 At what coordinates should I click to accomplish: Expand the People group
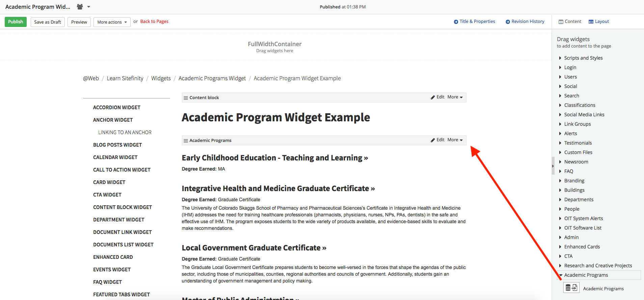[x=571, y=209]
